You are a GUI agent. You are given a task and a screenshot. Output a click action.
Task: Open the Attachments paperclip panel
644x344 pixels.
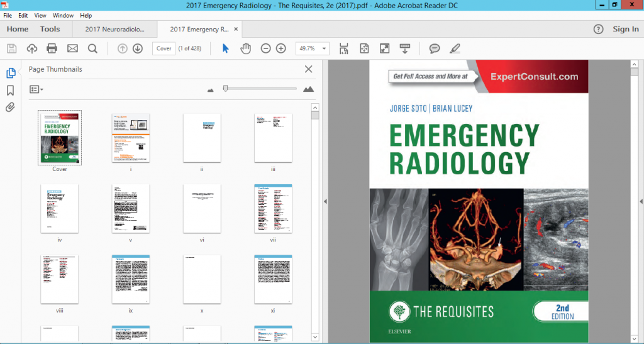pyautogui.click(x=10, y=108)
